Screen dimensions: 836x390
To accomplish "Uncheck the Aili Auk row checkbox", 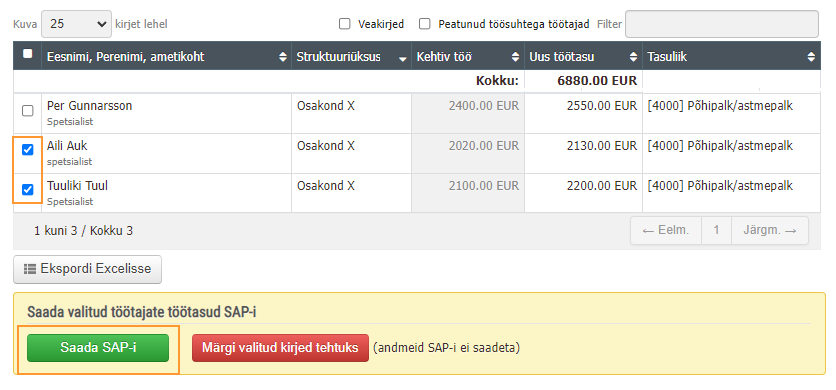I will click(x=27, y=150).
